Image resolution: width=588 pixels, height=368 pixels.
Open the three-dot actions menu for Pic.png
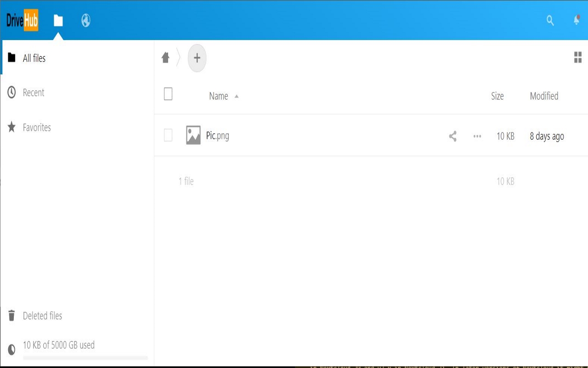pos(477,136)
